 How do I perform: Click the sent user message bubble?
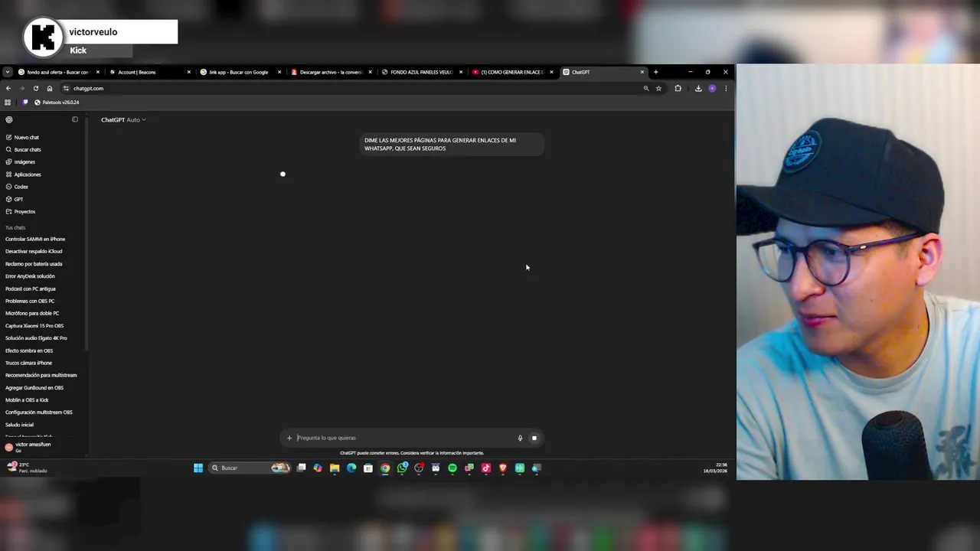point(452,144)
